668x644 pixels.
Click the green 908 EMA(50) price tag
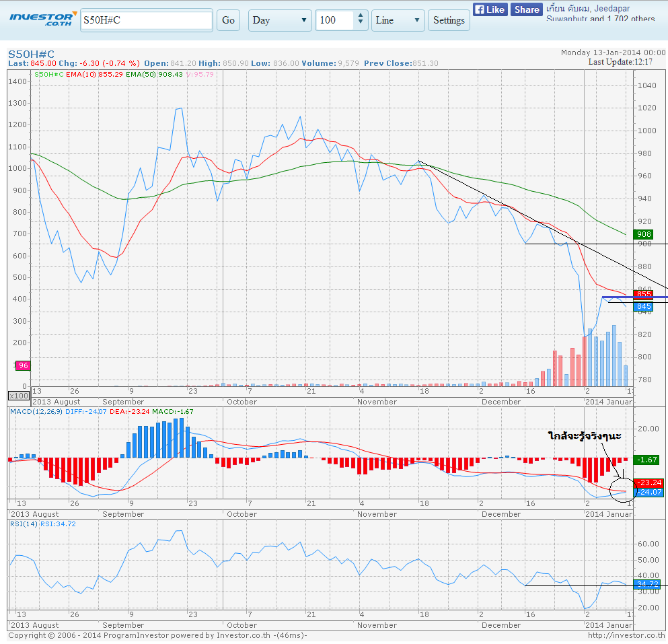644,234
